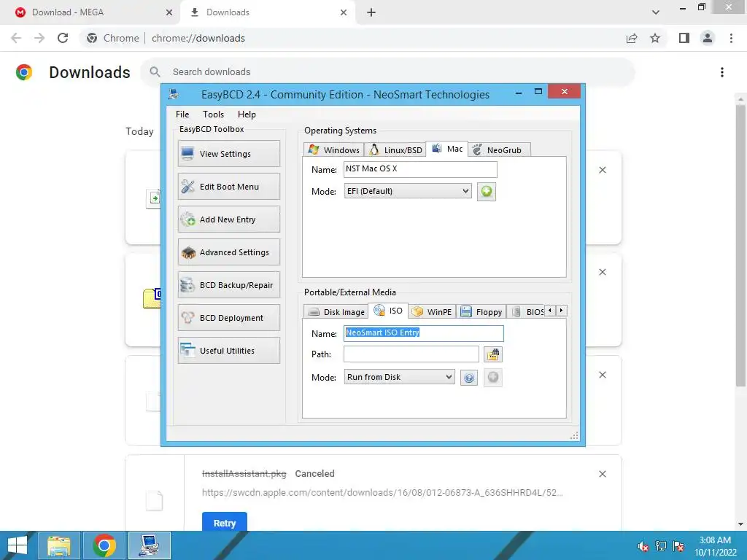Open the File menu in EasyBCD

182,114
